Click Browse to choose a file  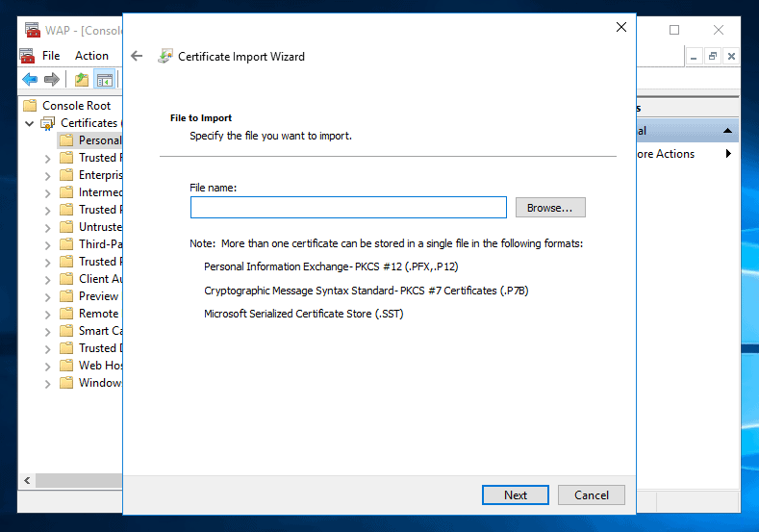tap(550, 207)
